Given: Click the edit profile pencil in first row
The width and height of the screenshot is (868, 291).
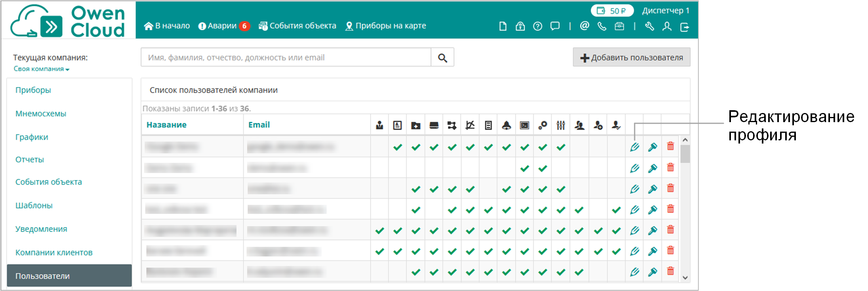Looking at the screenshot, I should 634,147.
